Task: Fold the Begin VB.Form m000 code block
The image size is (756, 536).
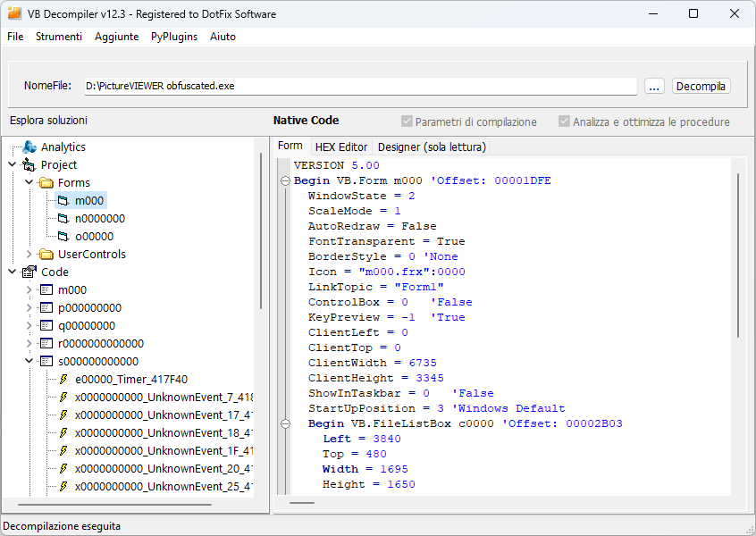Action: [285, 181]
